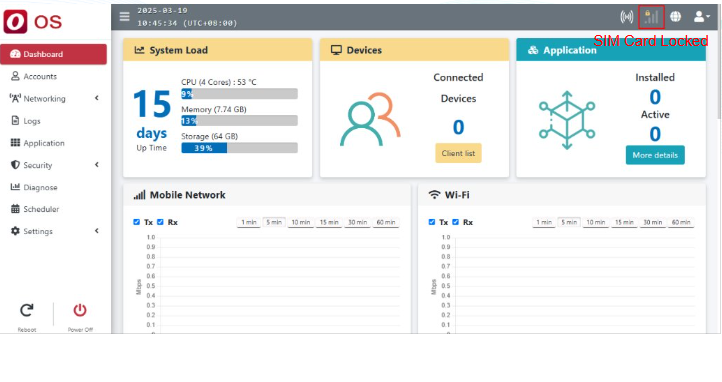Open the user account icon menu

pyautogui.click(x=701, y=17)
